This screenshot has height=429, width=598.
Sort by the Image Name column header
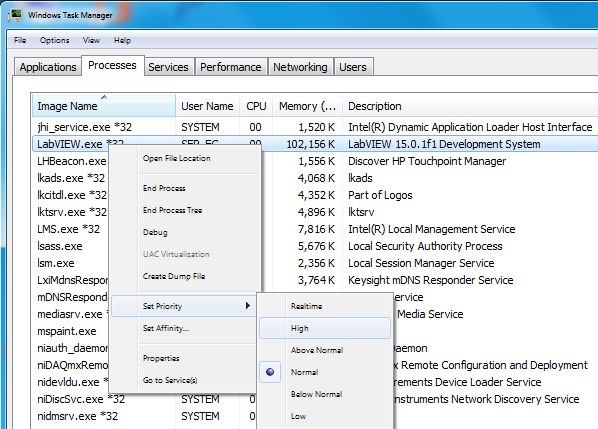click(x=104, y=106)
